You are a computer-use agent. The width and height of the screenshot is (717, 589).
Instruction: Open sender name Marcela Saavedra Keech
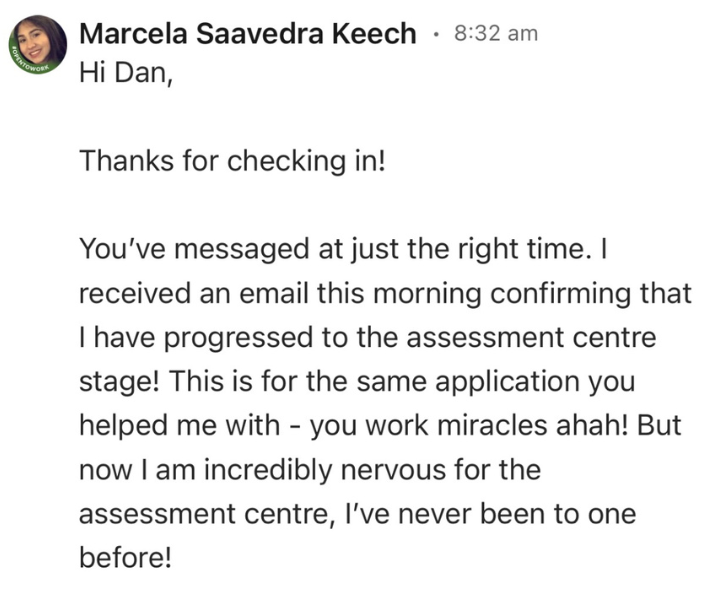[247, 33]
